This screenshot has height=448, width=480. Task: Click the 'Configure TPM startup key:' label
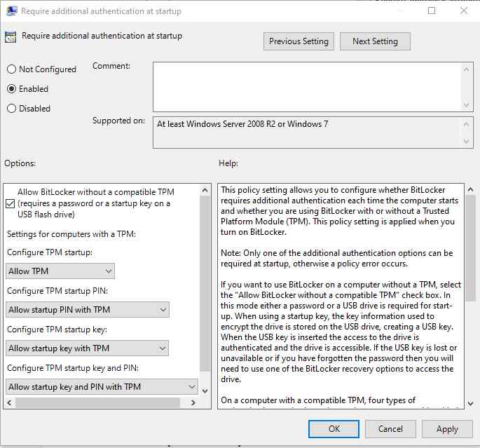[x=57, y=330]
